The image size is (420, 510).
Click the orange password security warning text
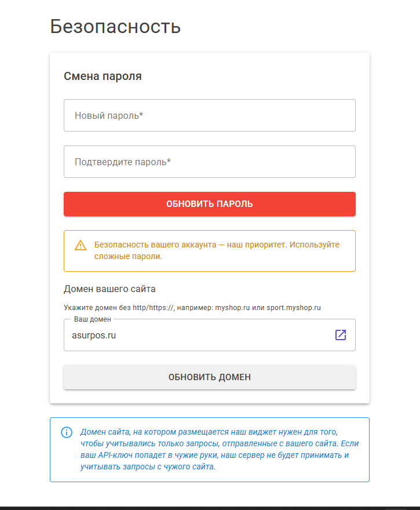pyautogui.click(x=217, y=250)
